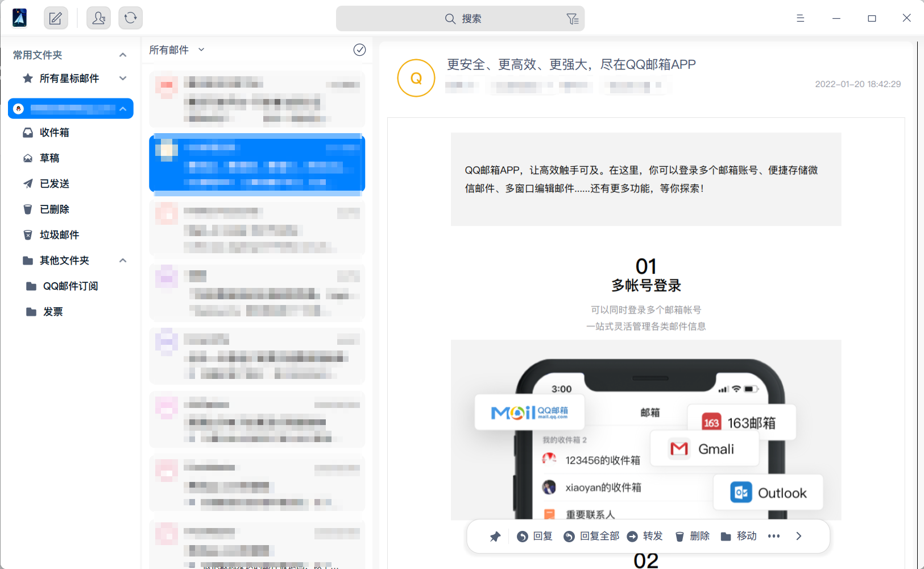This screenshot has width=924, height=569.
Task: Open the 所有邮件 dropdown
Action: click(176, 50)
